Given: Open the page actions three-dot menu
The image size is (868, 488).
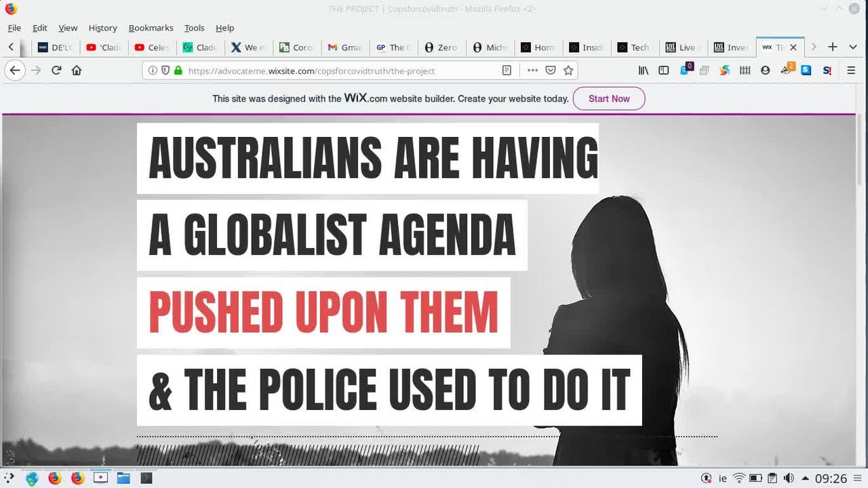Looking at the screenshot, I should [x=532, y=70].
